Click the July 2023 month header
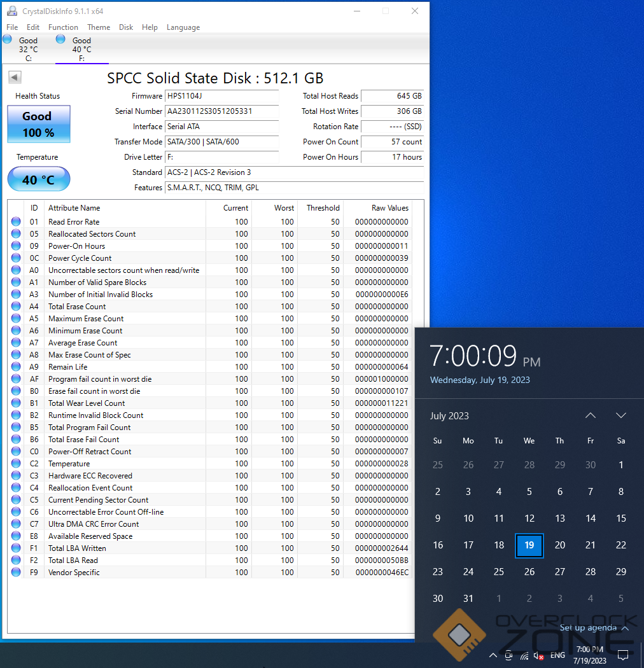Screen dimensions: 644x668 tap(449, 416)
